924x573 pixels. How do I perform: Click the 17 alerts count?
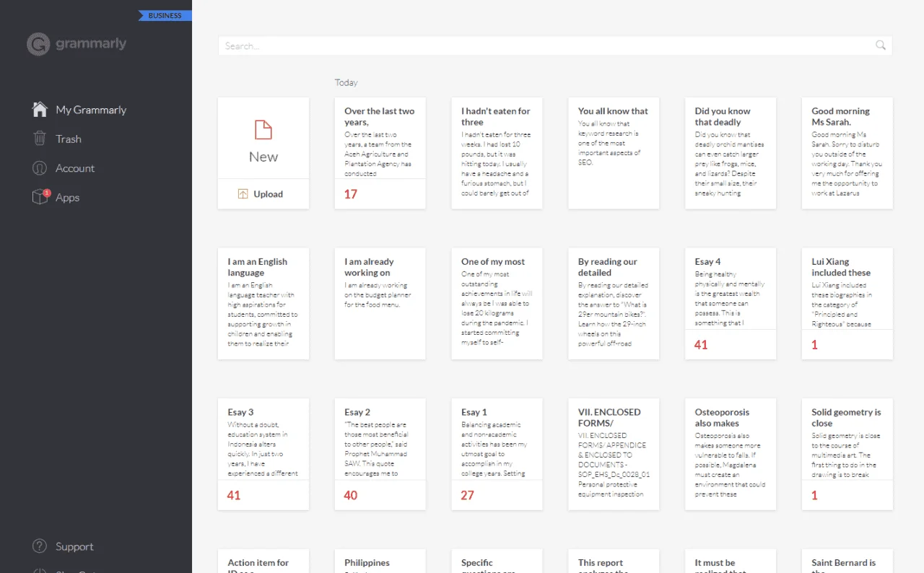(351, 194)
